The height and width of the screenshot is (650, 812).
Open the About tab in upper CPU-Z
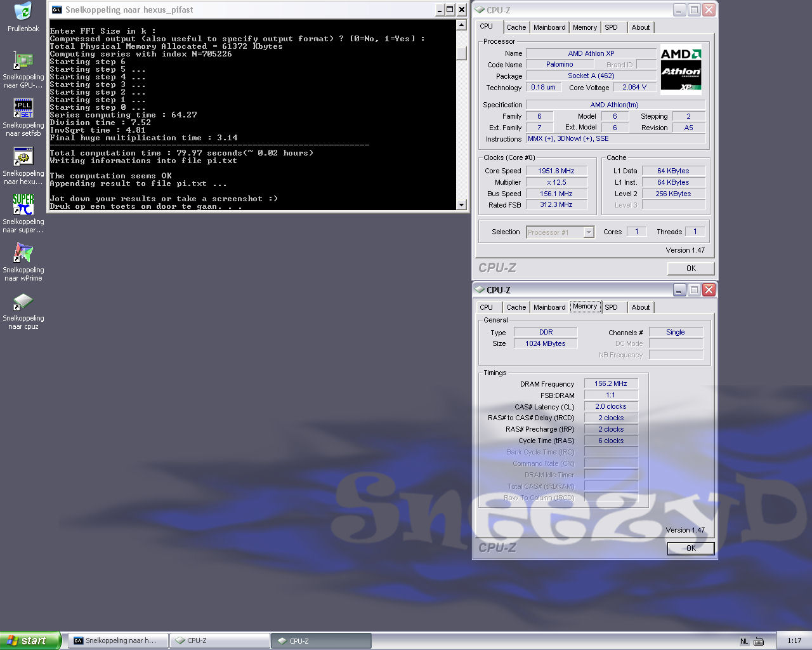pyautogui.click(x=641, y=27)
